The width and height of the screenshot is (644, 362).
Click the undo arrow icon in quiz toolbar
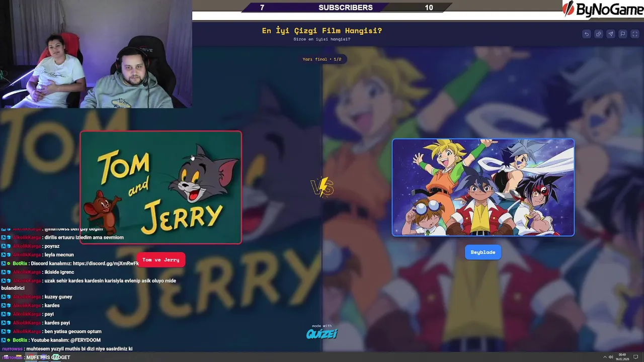tap(587, 34)
